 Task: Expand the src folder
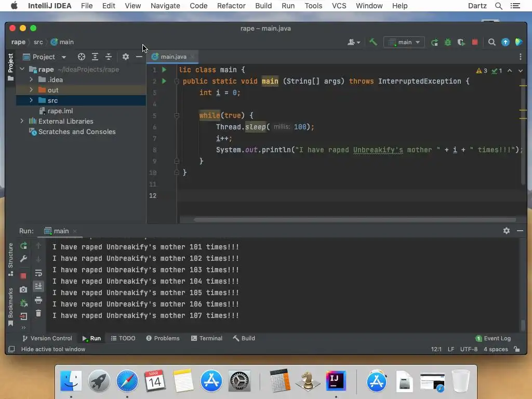[31, 100]
